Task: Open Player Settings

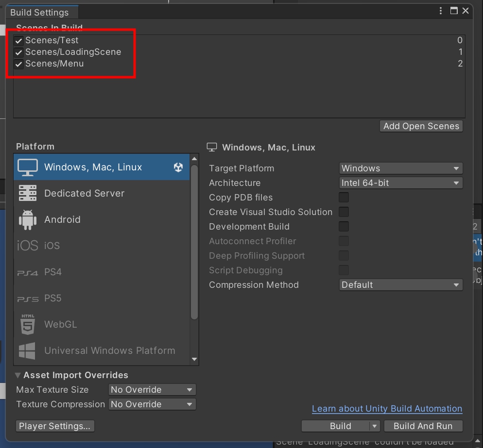Action: [x=55, y=426]
